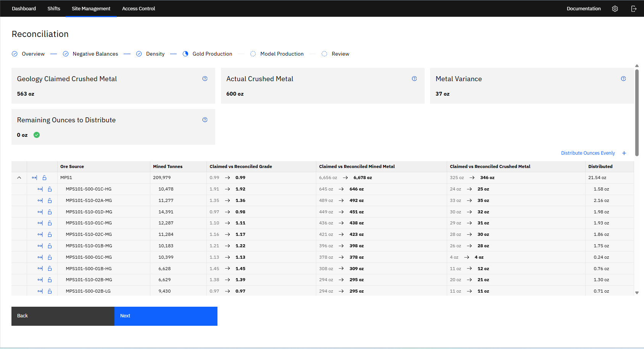The image size is (644, 349).
Task: Show help for Metal Variance card
Action: pos(623,79)
